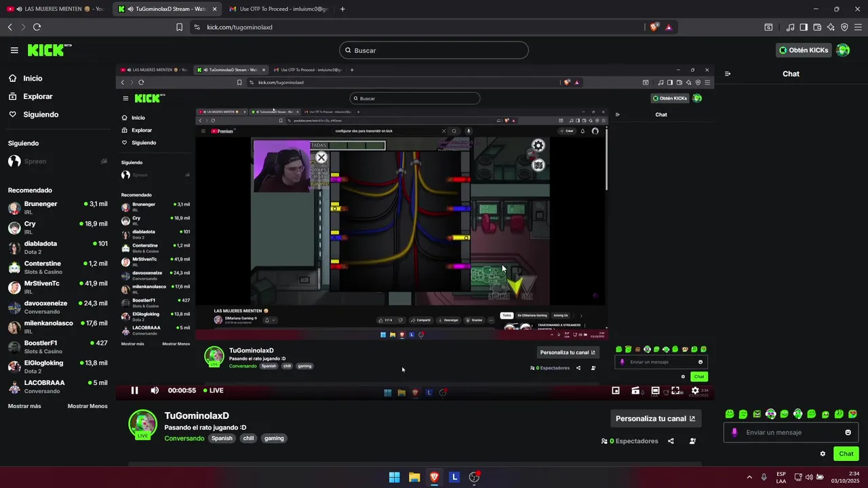Click Brave browser icon in taskbar

pyautogui.click(x=434, y=477)
